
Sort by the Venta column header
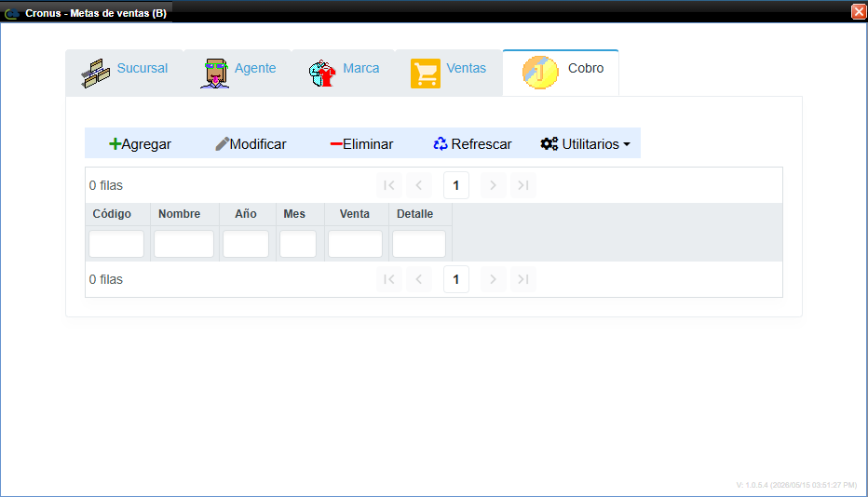[x=355, y=214]
